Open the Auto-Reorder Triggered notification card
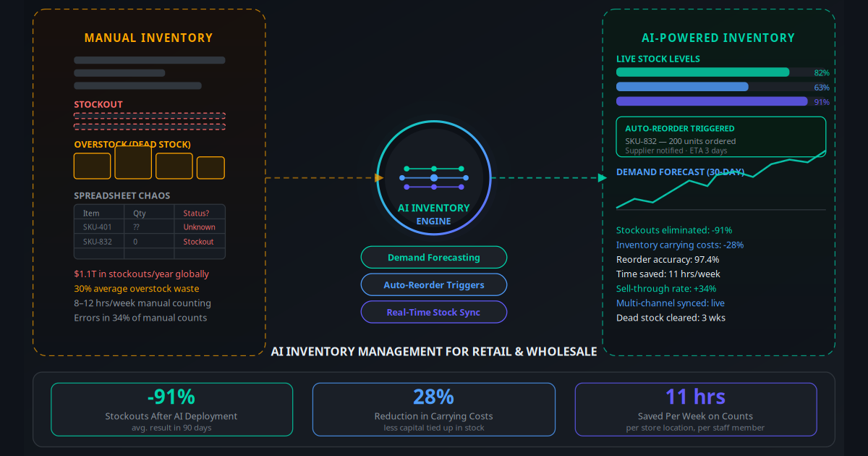 pyautogui.click(x=721, y=137)
